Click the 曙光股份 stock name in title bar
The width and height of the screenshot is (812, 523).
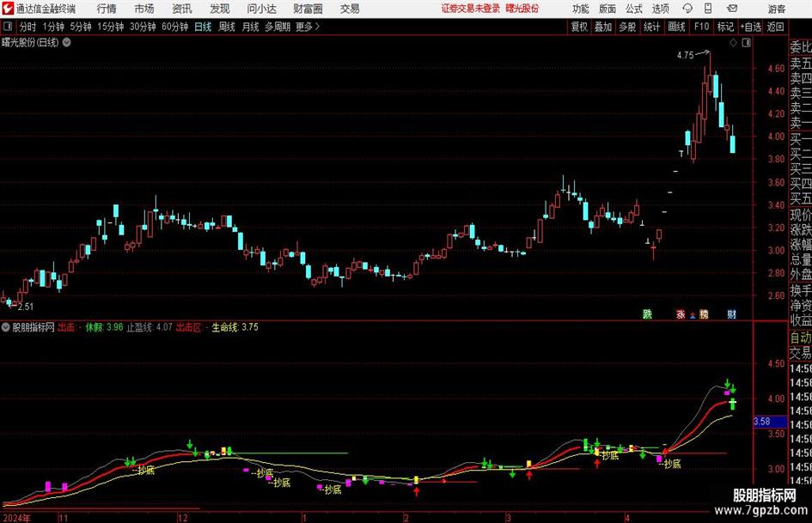(522, 9)
